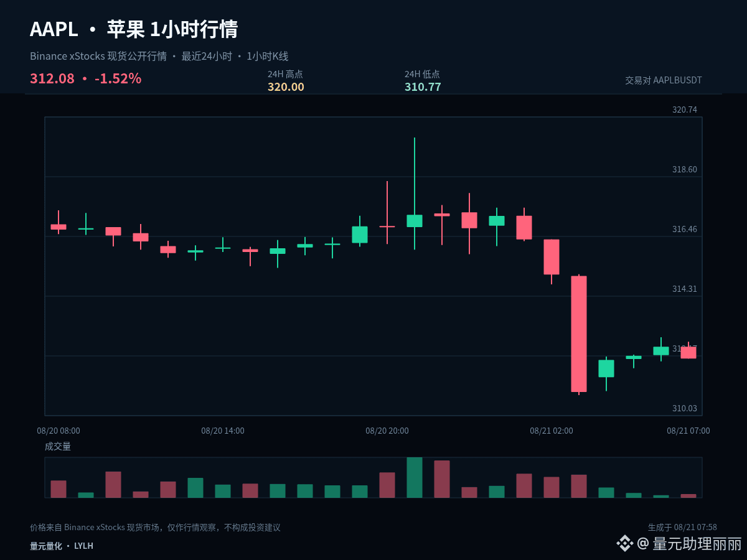Click the timestamp 生成于 08/21 07:58
Screen dimensions: 747x560
[682, 527]
